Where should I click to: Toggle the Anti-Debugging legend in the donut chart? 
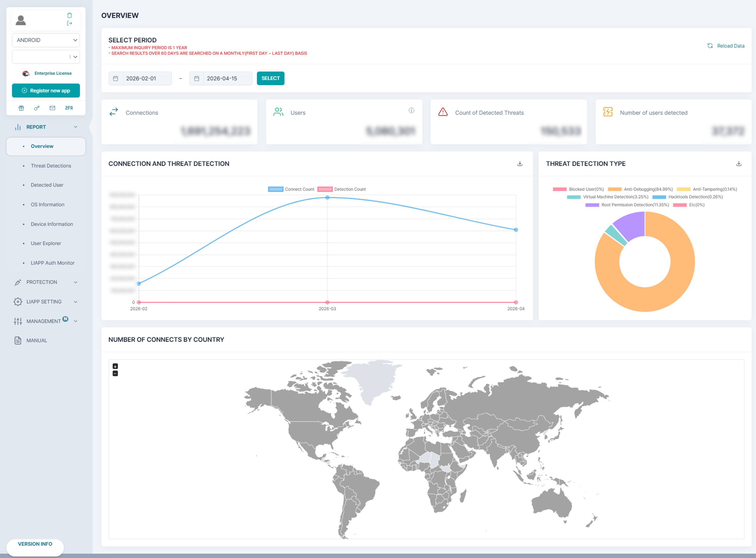point(640,189)
